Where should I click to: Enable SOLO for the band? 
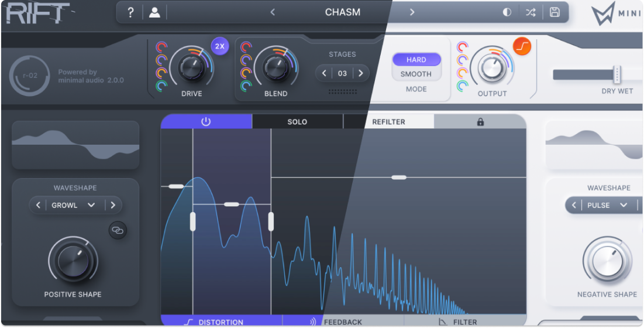click(297, 122)
